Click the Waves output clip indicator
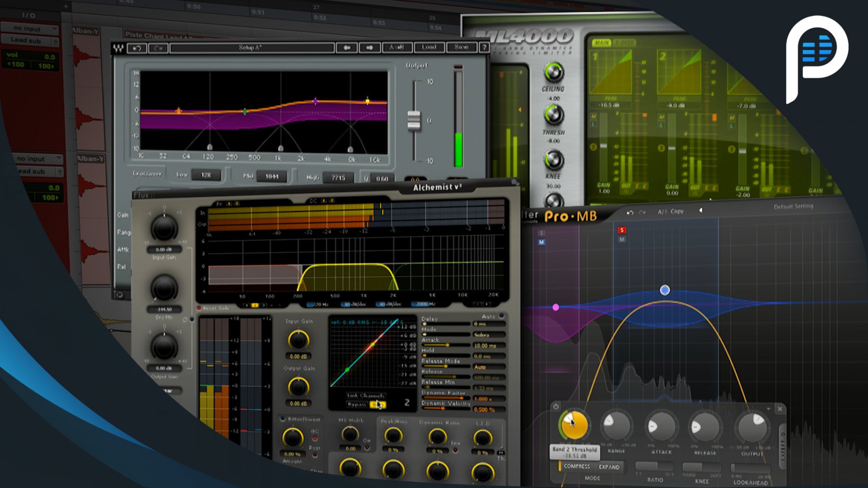The width and height of the screenshot is (868, 488). pos(458,67)
